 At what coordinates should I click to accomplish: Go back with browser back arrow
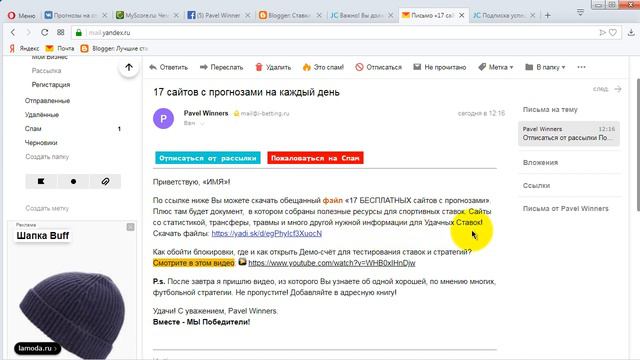pyautogui.click(x=13, y=32)
